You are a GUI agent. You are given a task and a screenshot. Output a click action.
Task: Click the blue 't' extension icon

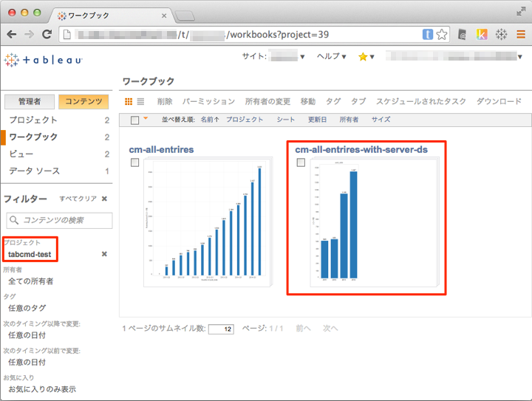428,34
